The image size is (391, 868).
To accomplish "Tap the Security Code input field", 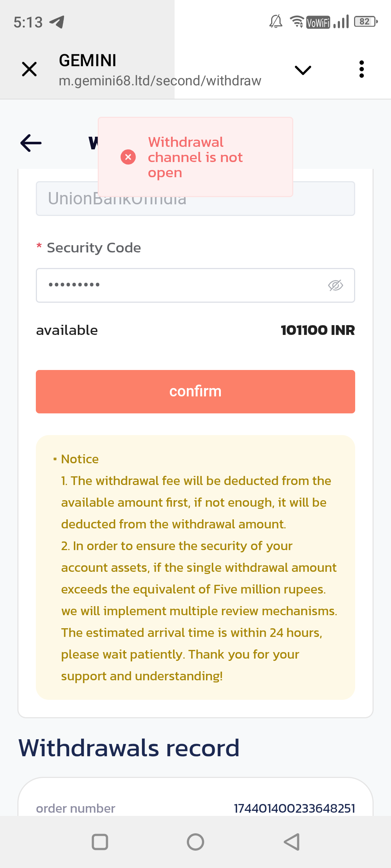I will click(181, 285).
